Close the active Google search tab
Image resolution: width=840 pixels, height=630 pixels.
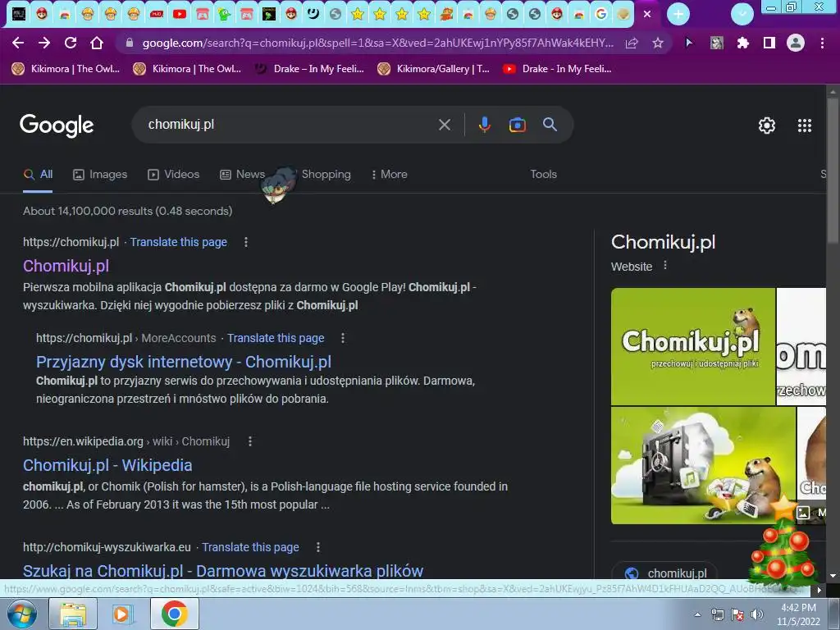click(x=647, y=15)
